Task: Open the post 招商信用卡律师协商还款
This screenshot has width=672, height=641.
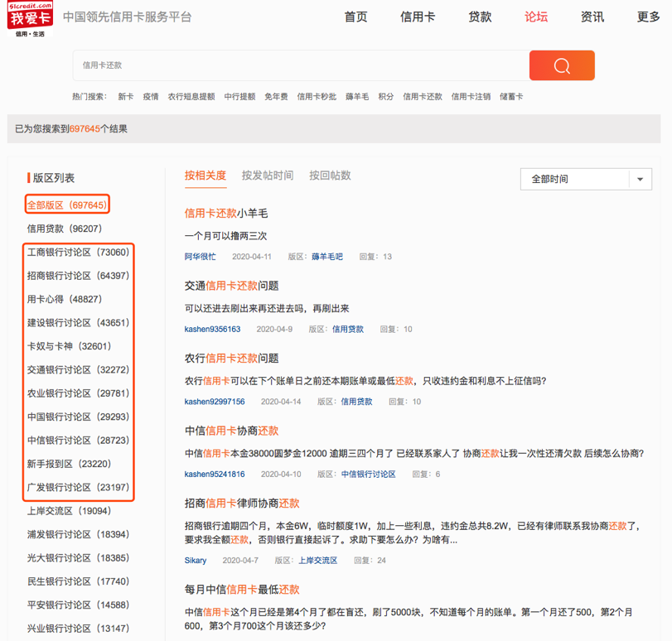Action: [242, 504]
